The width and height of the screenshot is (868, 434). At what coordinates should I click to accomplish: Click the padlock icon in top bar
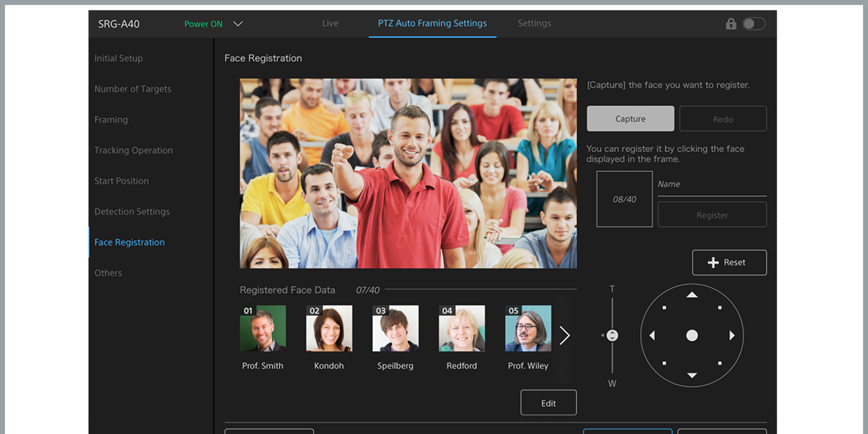coord(731,24)
